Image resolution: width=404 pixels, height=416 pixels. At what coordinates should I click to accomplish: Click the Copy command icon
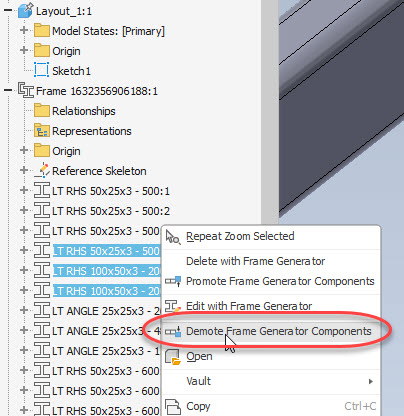pyautogui.click(x=173, y=407)
